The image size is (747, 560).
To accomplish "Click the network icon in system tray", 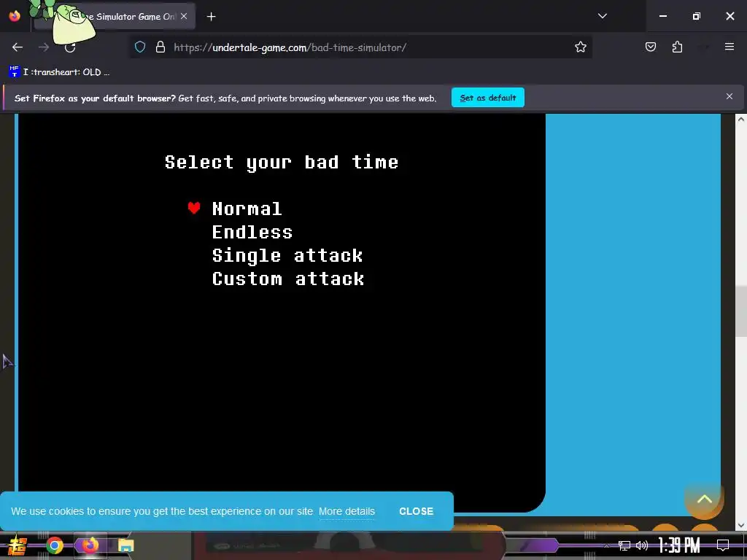I will (x=624, y=545).
